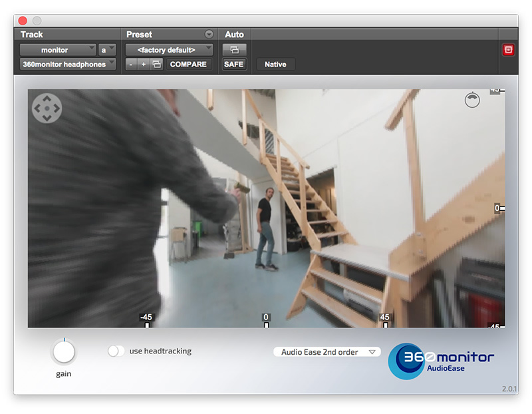Click the Track header label
The image size is (532, 414).
point(31,35)
